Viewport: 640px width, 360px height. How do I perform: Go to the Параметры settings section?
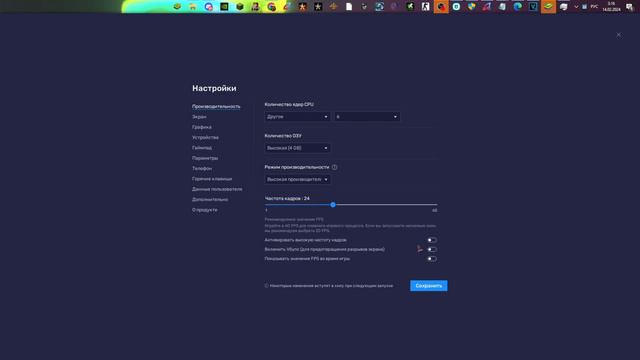point(205,158)
